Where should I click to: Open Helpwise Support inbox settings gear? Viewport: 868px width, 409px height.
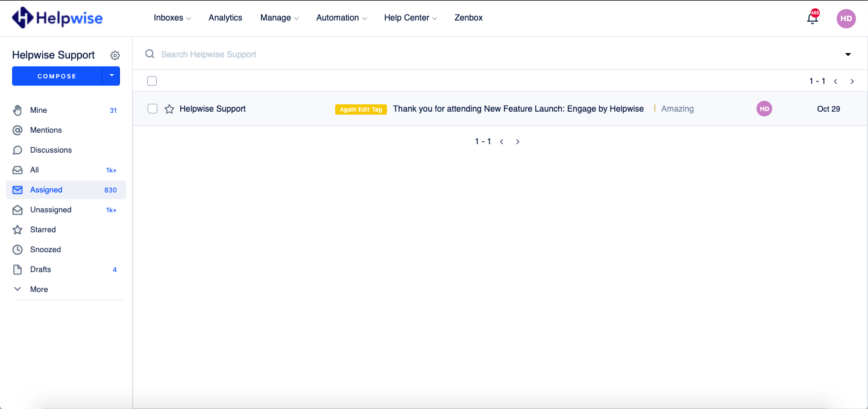(x=115, y=55)
